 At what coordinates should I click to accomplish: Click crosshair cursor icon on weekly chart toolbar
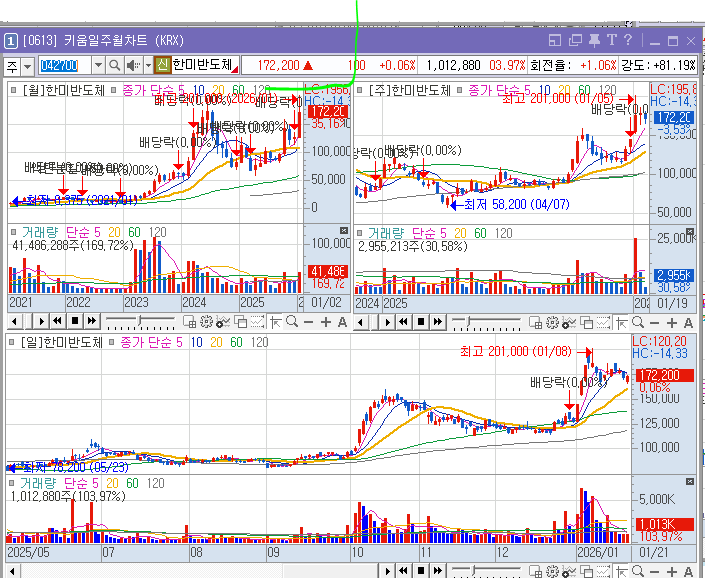point(621,323)
